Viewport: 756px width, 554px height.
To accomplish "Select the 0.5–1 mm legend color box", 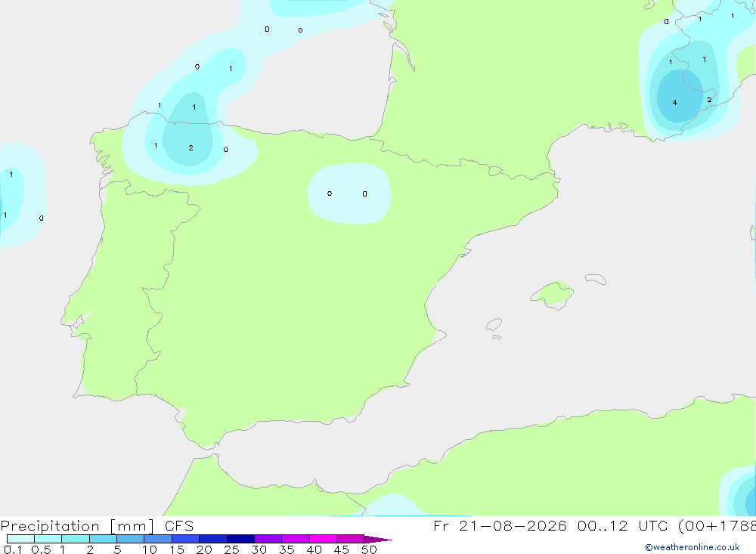I will click(x=48, y=539).
